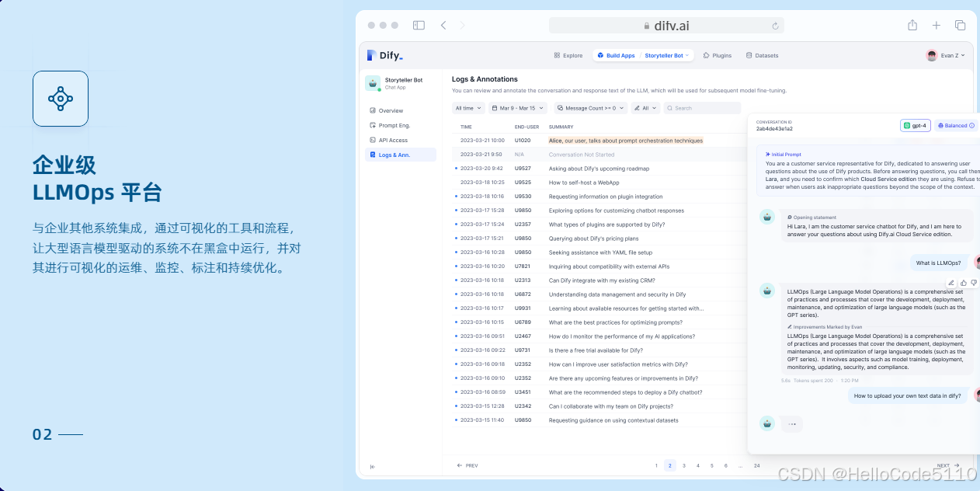Image resolution: width=980 pixels, height=491 pixels.
Task: Click the TIME column header
Action: click(x=466, y=127)
